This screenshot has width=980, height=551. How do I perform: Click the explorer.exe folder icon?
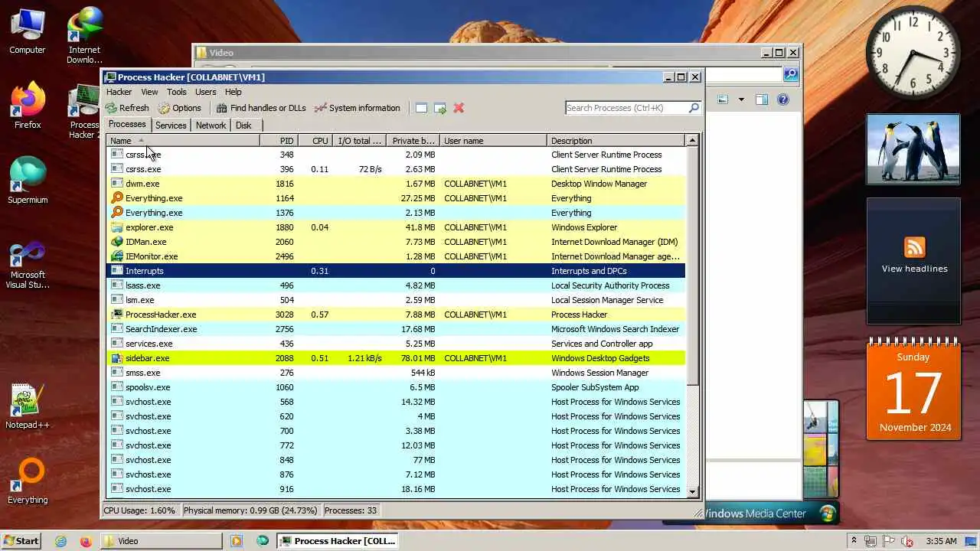(117, 227)
